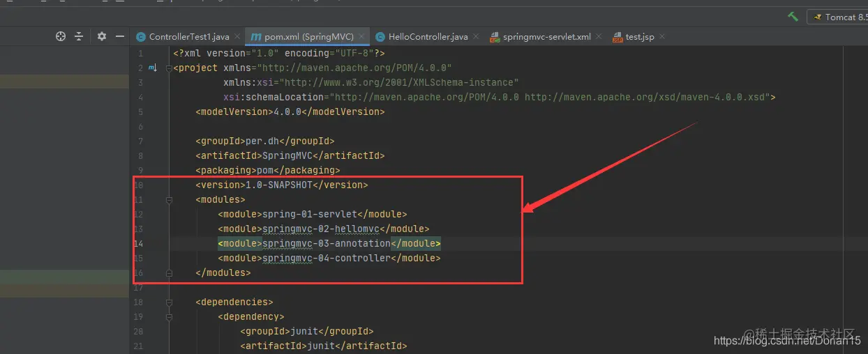This screenshot has width=868, height=354.
Task: Open the test.jsp editor tab
Action: click(640, 37)
